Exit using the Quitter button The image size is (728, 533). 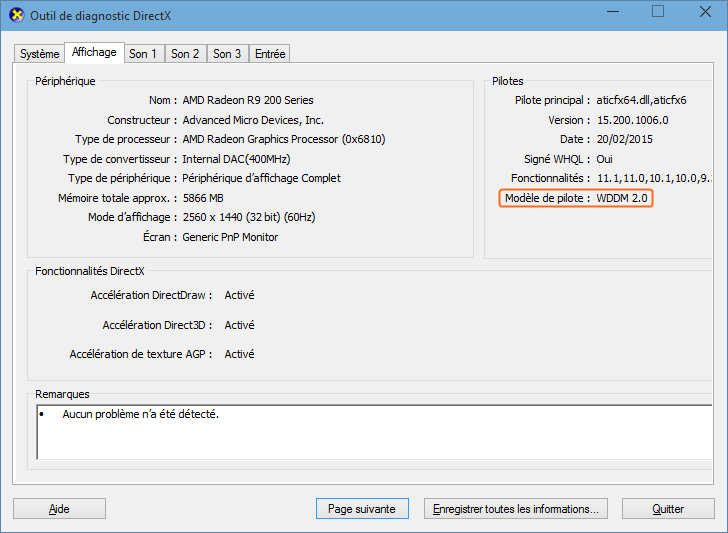tap(668, 509)
